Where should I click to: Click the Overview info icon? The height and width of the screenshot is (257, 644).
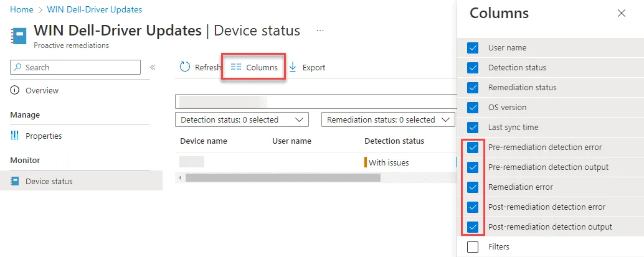(x=15, y=90)
